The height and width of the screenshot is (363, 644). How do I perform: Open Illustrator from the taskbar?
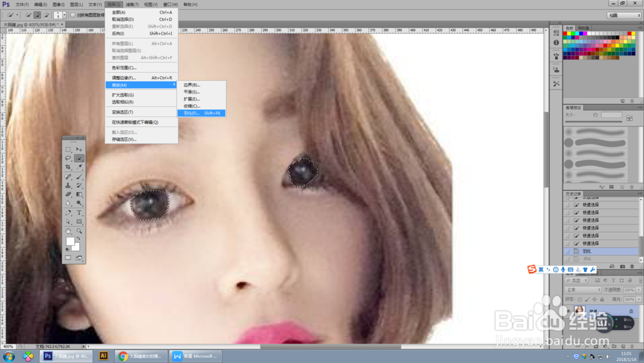coord(103,356)
